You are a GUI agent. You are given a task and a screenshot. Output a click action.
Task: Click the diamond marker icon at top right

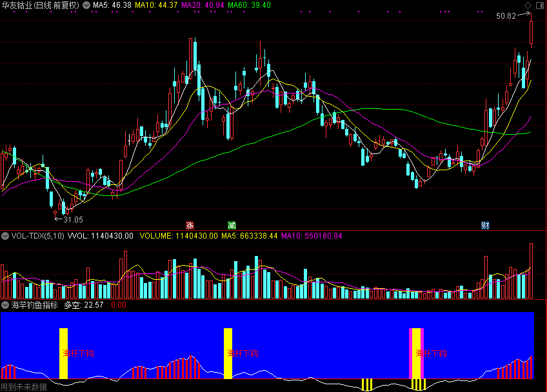coord(528,5)
